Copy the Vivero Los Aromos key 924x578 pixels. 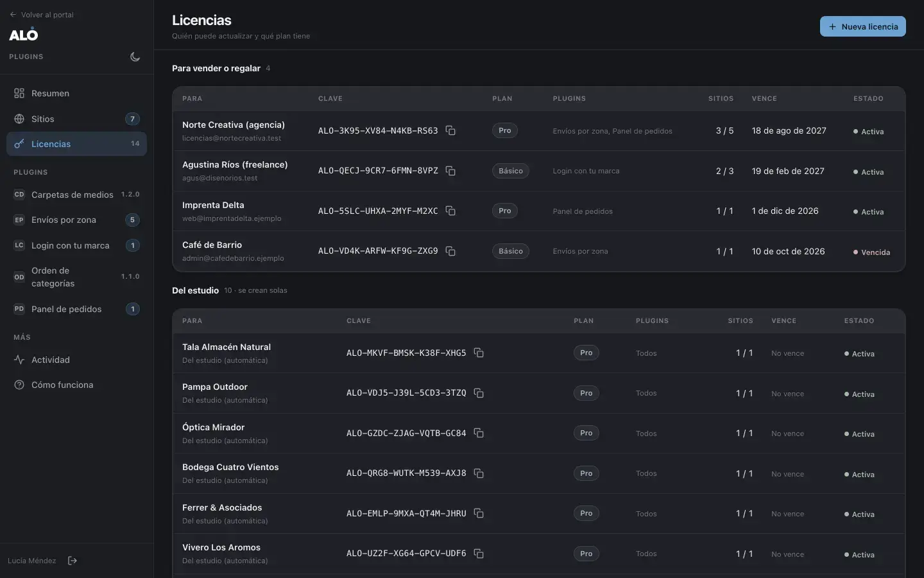click(x=479, y=554)
